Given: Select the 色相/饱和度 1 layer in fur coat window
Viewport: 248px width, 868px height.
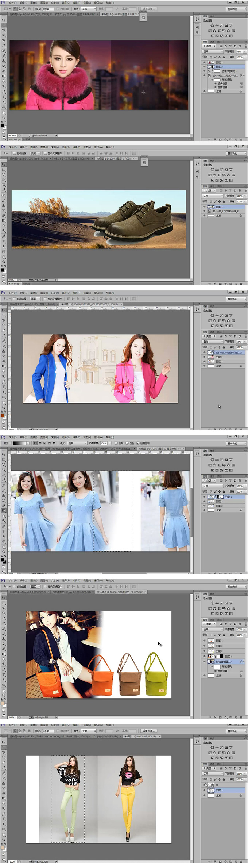Looking at the screenshot, I should 223,71.
